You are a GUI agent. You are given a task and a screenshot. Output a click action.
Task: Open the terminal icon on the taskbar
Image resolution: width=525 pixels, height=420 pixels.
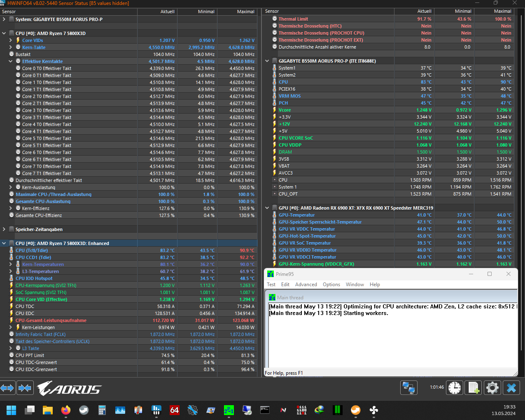coord(265,410)
